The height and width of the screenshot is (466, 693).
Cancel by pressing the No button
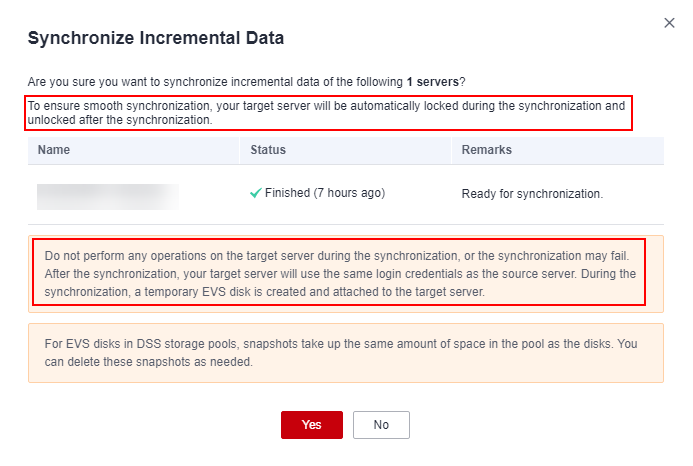coord(381,424)
